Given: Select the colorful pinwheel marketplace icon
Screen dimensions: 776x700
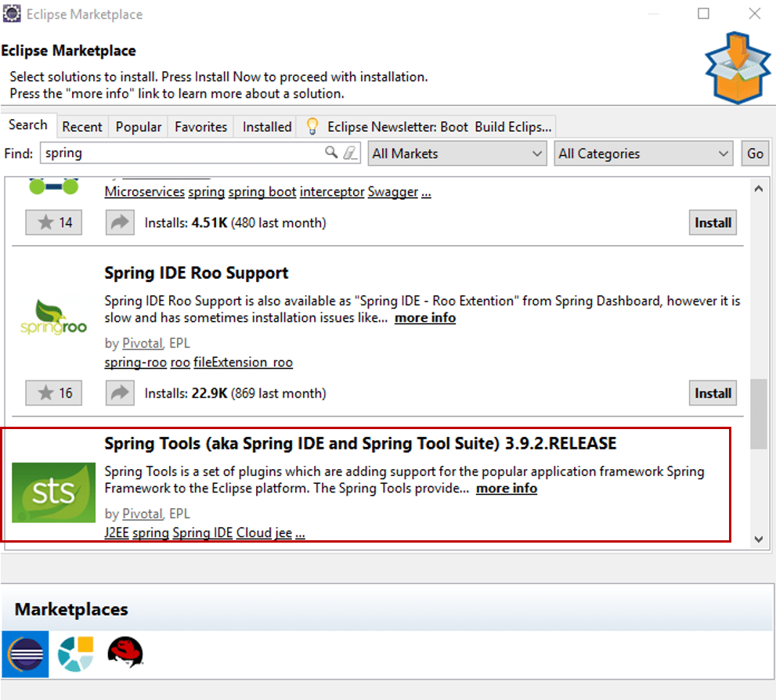Looking at the screenshot, I should coord(74,654).
